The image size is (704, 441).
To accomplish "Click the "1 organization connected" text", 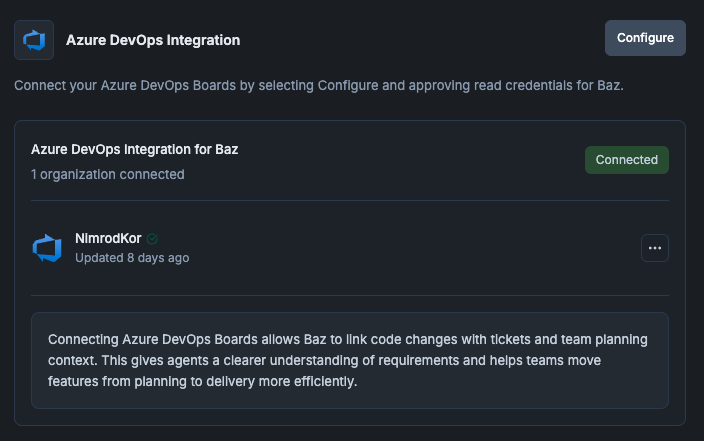I will pos(107,174).
